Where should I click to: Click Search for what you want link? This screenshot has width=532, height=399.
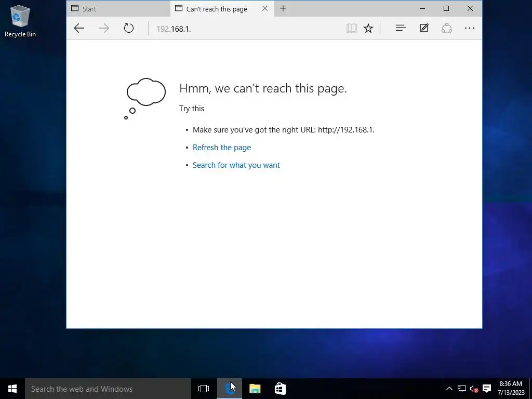(x=236, y=165)
